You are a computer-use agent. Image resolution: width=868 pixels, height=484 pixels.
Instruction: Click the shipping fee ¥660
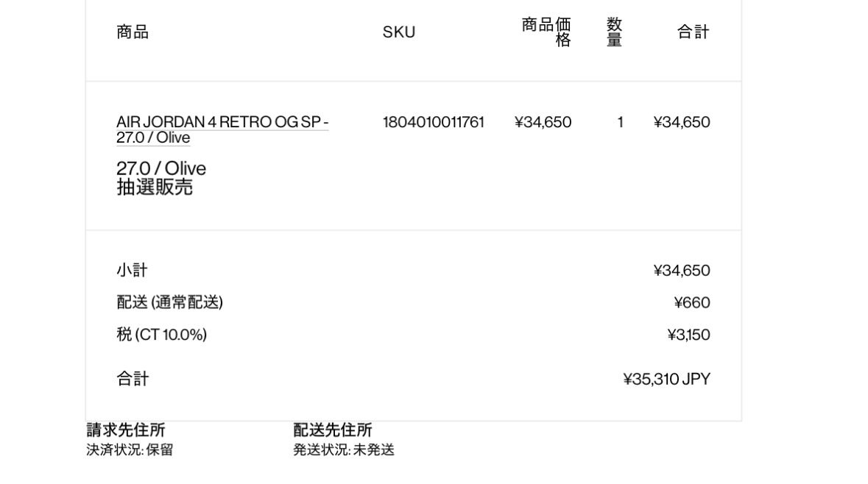692,302
